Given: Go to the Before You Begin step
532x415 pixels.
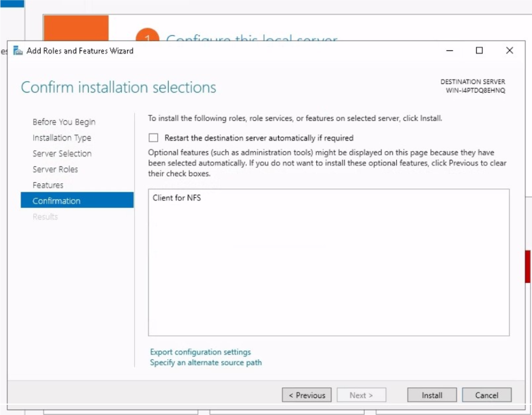Looking at the screenshot, I should (x=64, y=122).
